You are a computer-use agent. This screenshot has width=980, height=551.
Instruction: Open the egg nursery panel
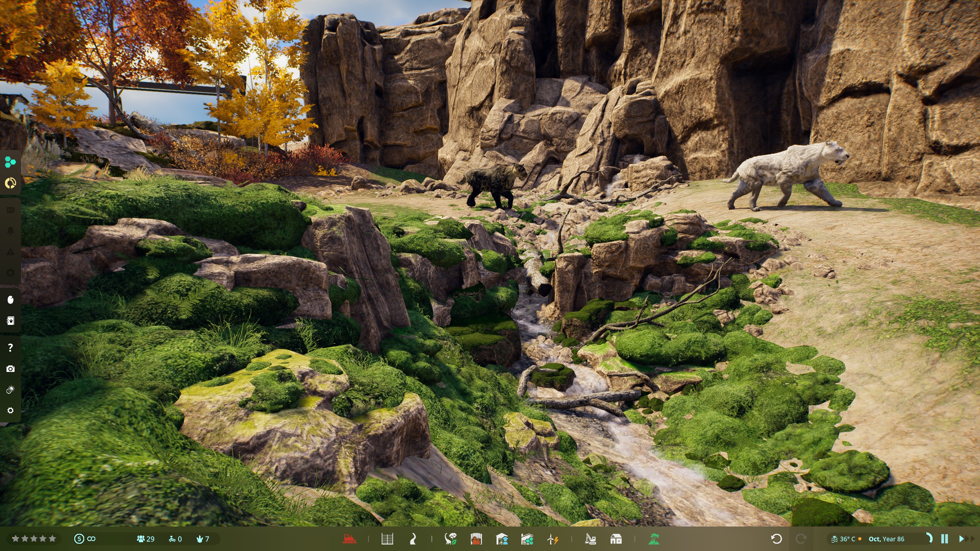tap(10, 300)
